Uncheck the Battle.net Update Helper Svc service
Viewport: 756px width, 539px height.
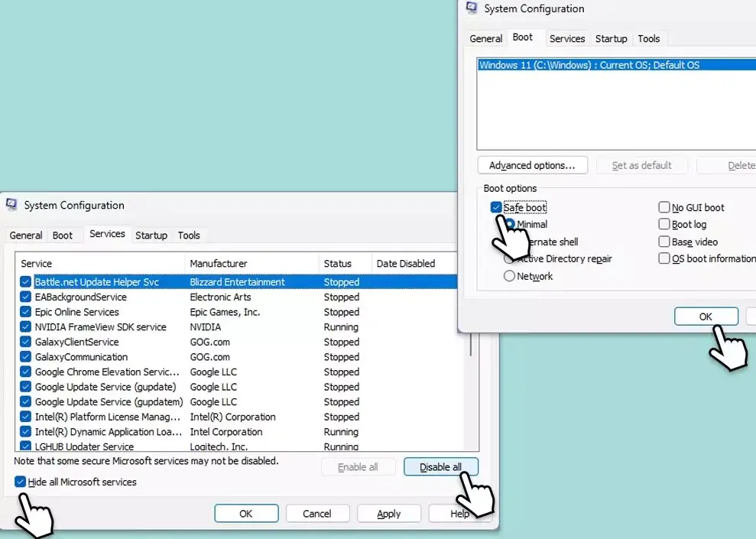point(25,282)
